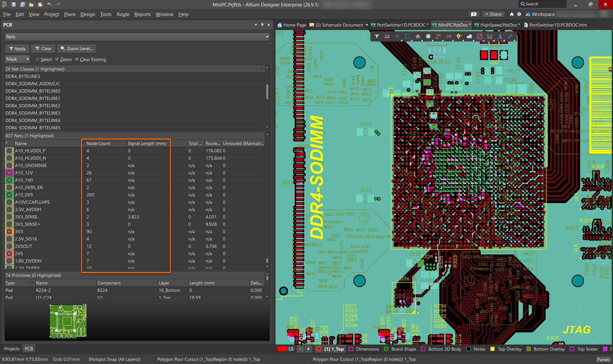Click the Undo arrow icon

tap(49, 4)
